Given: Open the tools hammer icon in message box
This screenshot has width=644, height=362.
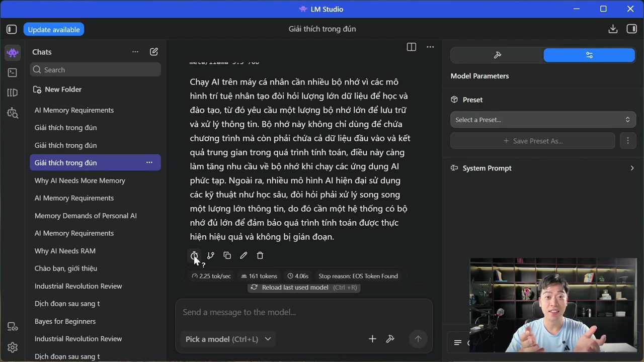Looking at the screenshot, I should [x=390, y=339].
